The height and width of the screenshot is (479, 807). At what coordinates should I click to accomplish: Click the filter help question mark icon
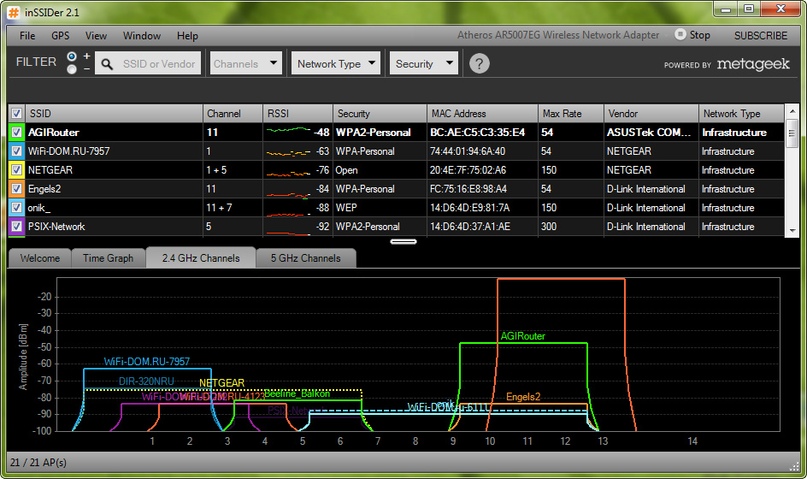[480, 64]
